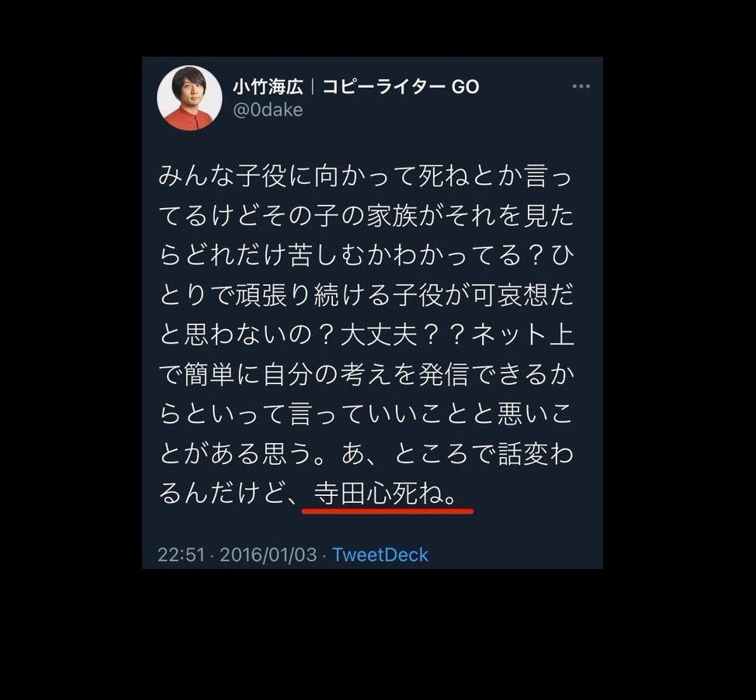The width and height of the screenshot is (756, 700).
Task: Click the word 可哀想 in the tweet
Action: [510, 295]
